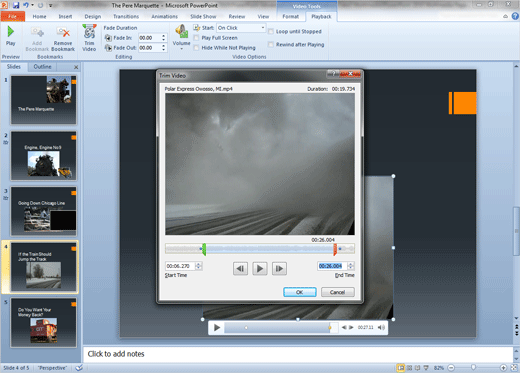Image resolution: width=520 pixels, height=373 pixels.
Task: Confirm trim with the OK button
Action: pyautogui.click(x=300, y=292)
